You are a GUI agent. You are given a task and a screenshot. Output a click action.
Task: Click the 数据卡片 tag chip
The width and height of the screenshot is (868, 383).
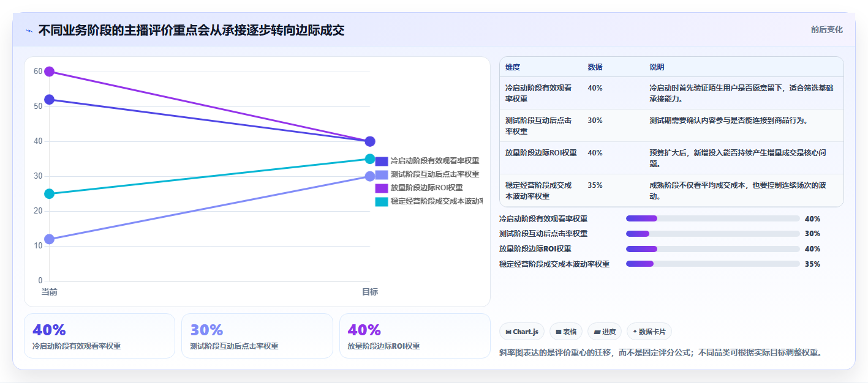[x=649, y=332]
